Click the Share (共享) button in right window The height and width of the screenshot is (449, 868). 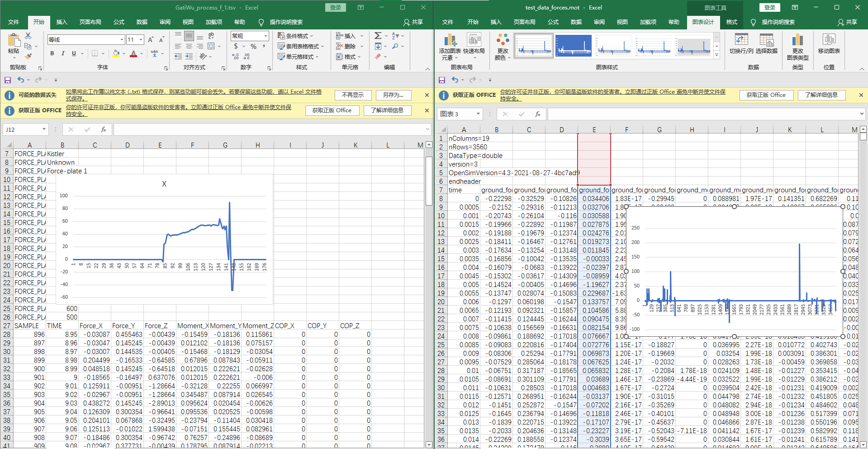coord(847,22)
